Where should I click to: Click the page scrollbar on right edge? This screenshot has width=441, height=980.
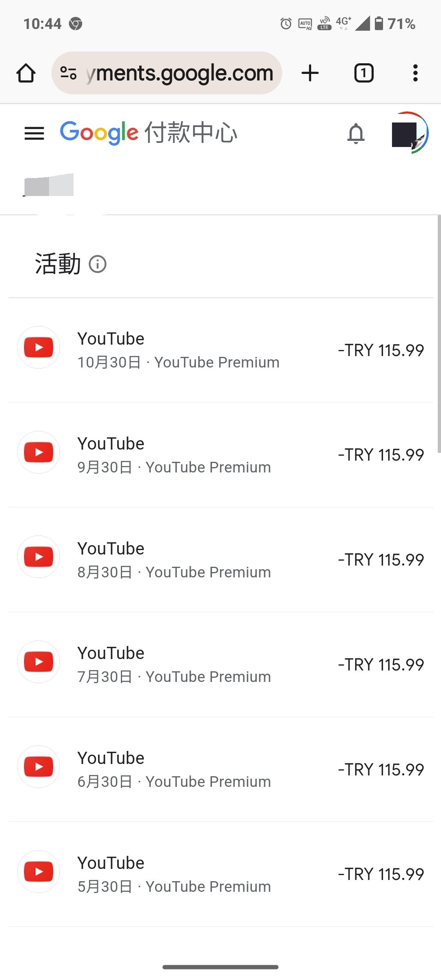[x=439, y=334]
